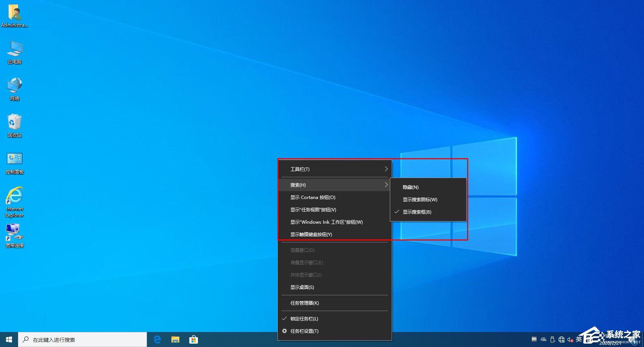This screenshot has height=347, width=644.
Task: Toggle 显示触摸键盘按钮(Y) option
Action: [x=335, y=234]
